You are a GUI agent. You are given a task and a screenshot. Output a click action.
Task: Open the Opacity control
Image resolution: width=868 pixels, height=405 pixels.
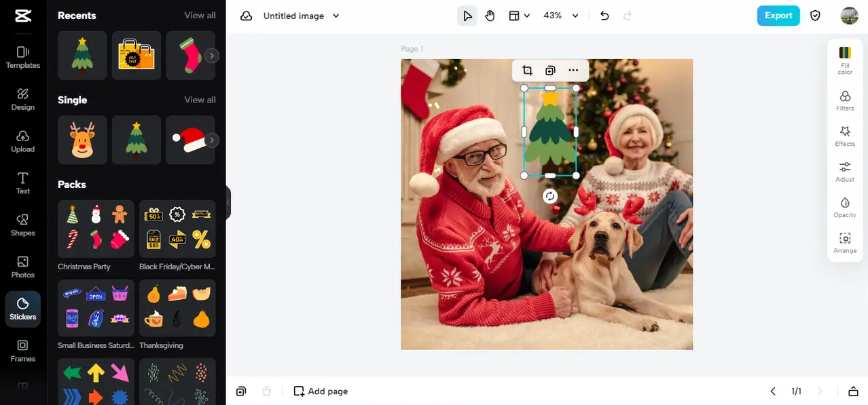(845, 207)
